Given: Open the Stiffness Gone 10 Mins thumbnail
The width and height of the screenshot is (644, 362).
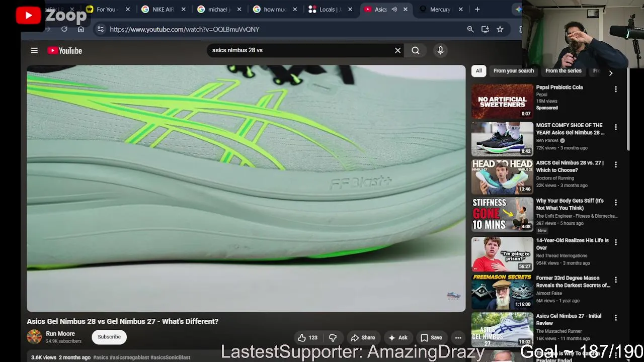Looking at the screenshot, I should tap(502, 214).
